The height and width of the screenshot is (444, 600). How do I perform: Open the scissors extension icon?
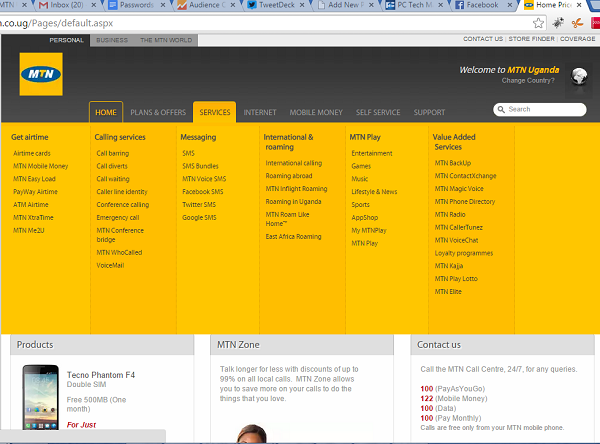click(577, 23)
